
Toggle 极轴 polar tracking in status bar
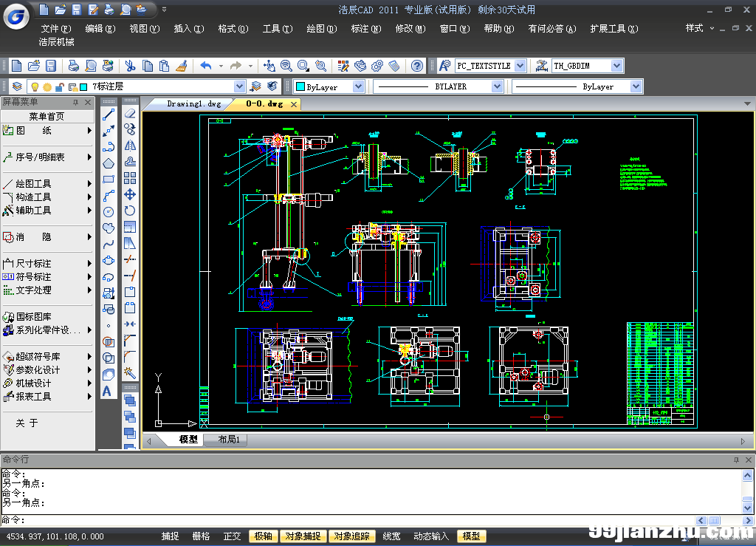click(264, 536)
